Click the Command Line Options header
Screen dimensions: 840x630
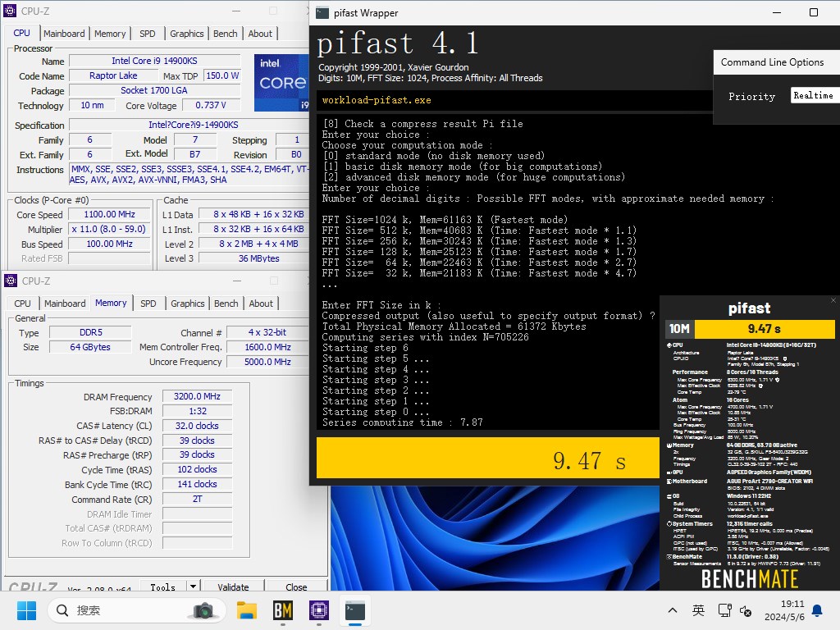click(x=772, y=62)
